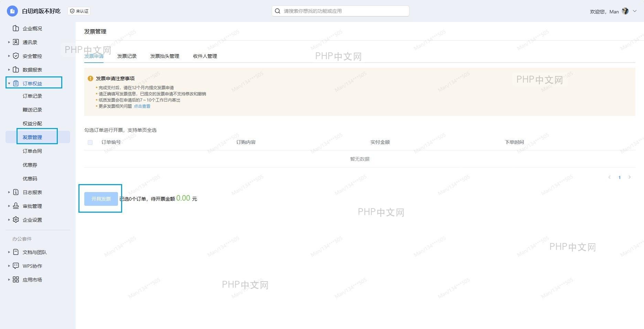Click the 订单权益 clipboard icon

click(16, 83)
